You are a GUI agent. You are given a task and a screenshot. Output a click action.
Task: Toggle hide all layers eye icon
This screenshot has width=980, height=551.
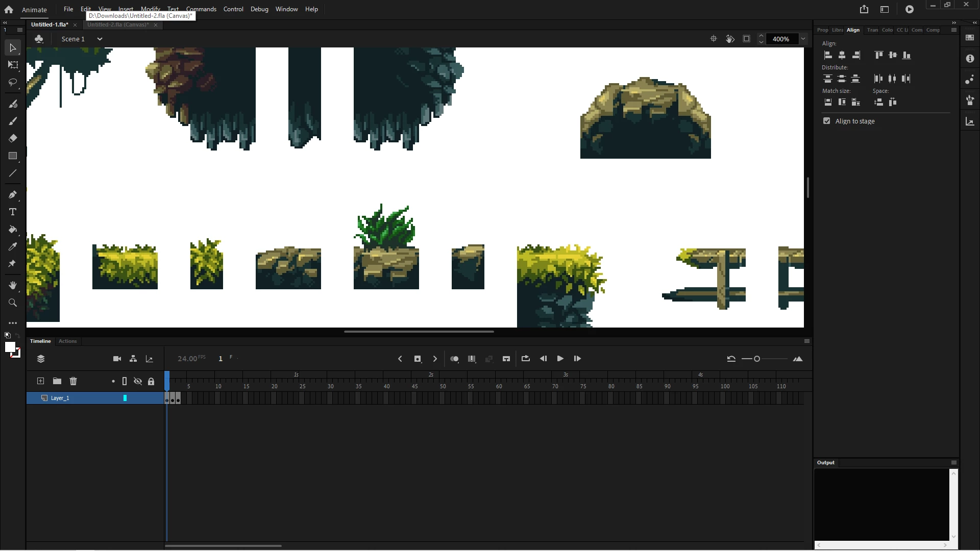coord(138,381)
